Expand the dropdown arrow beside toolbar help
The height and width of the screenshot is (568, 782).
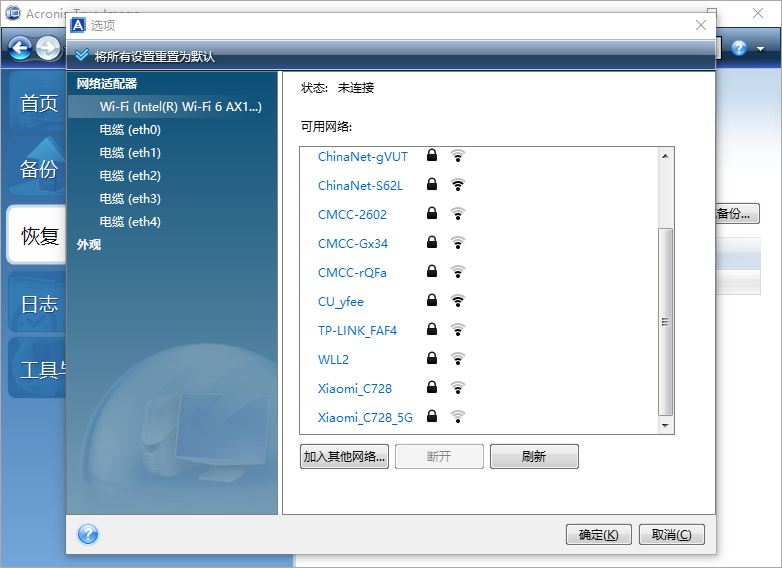pos(761,49)
